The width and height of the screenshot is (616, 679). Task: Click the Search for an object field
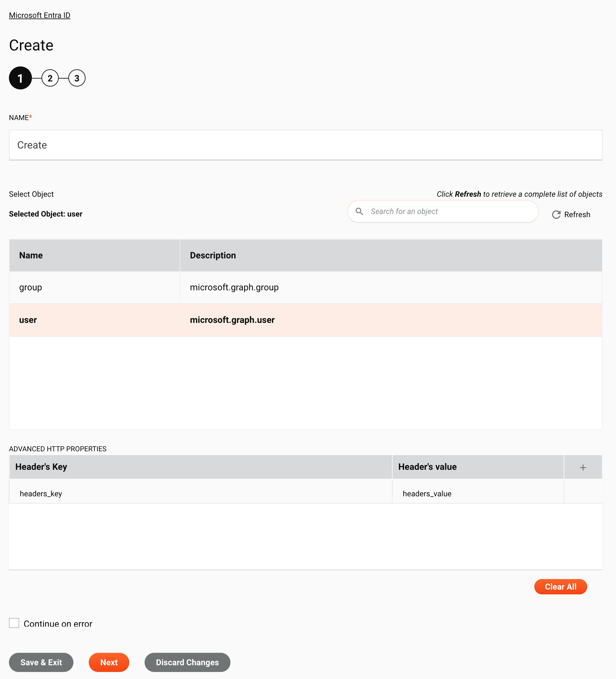point(443,211)
